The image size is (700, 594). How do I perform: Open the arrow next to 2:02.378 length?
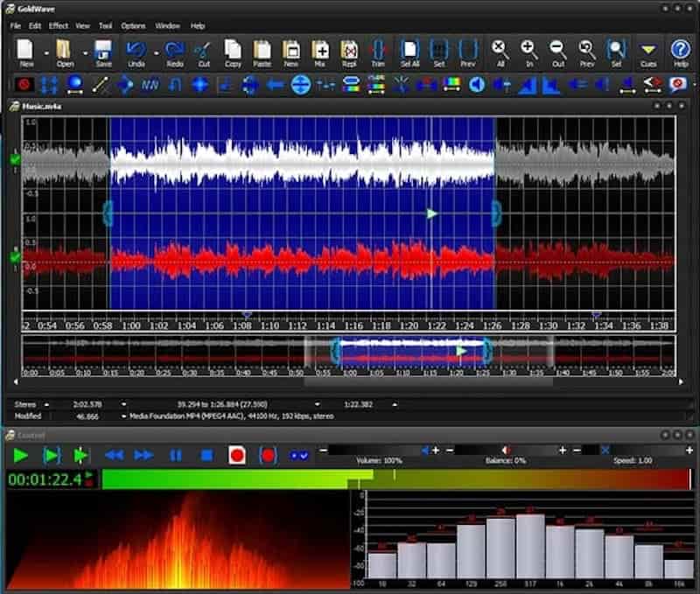point(123,404)
